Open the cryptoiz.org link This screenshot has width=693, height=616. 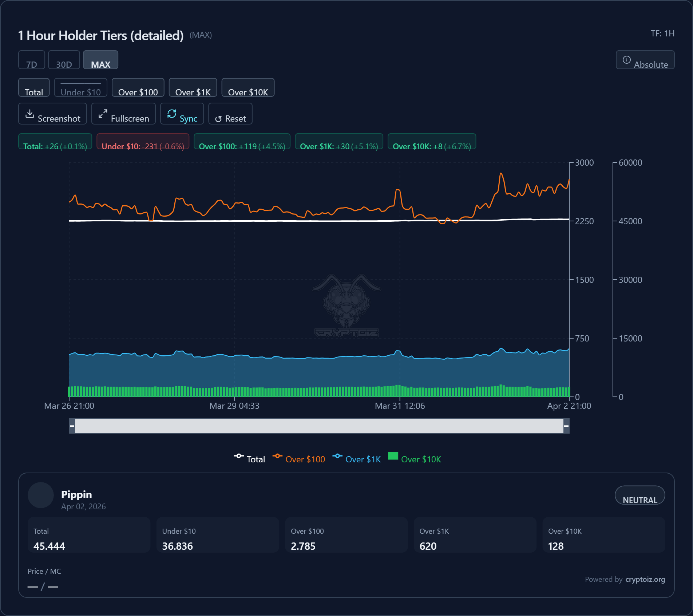[x=645, y=579]
